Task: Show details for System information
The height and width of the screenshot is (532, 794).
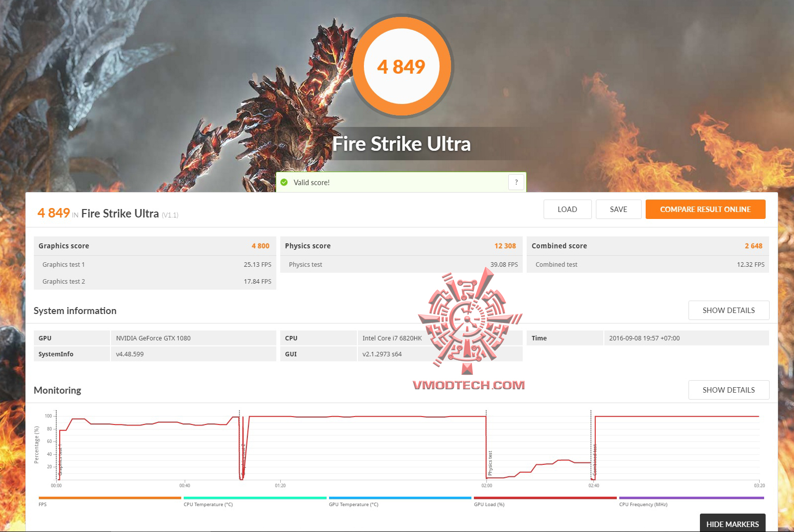Action: (729, 311)
